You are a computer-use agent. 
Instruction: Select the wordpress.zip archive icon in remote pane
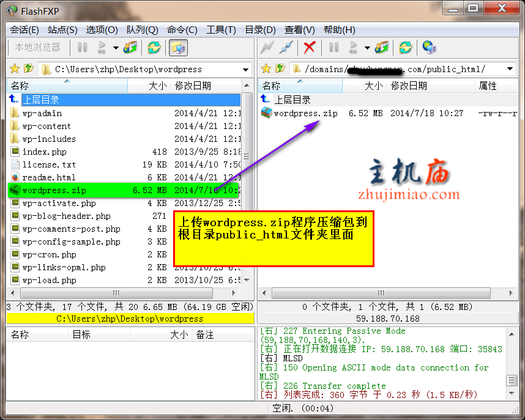coord(267,112)
